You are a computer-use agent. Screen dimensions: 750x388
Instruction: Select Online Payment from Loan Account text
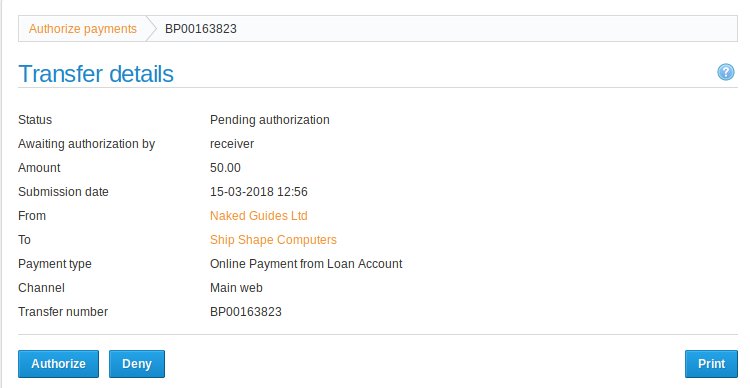(x=306, y=264)
